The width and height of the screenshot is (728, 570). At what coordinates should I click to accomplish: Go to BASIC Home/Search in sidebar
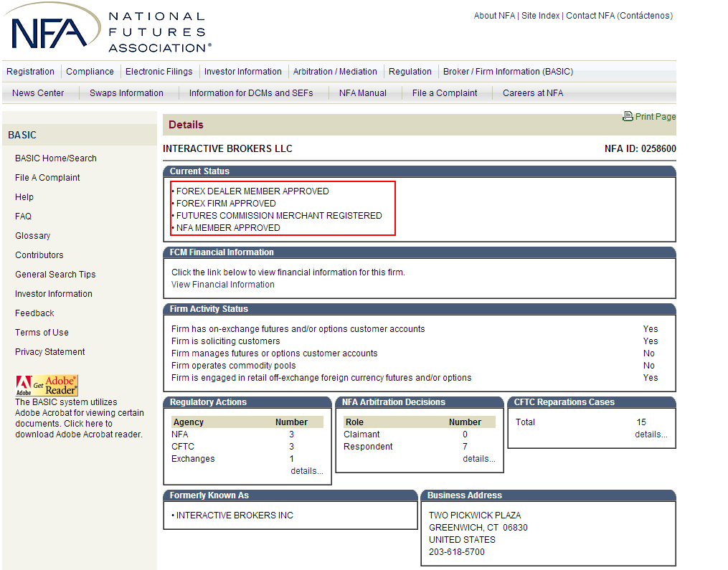56,158
